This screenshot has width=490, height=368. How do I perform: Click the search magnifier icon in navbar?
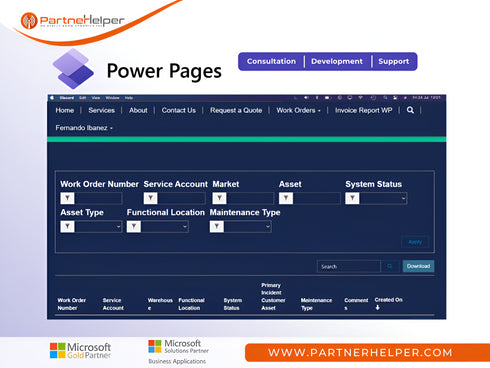tap(410, 110)
